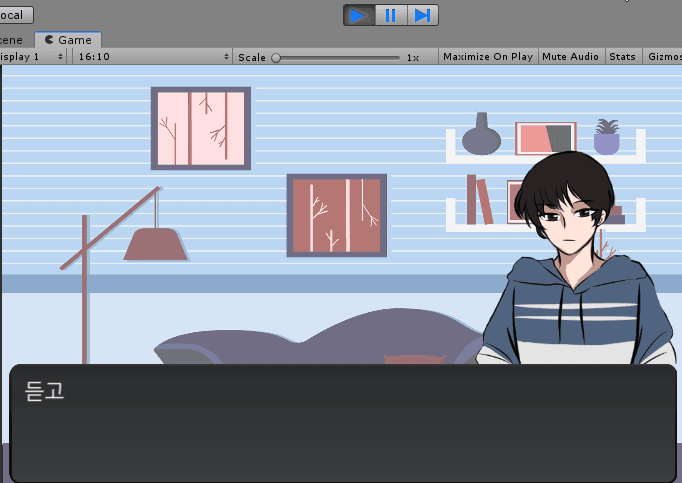
Task: Toggle the Local pivot button
Action: (x=15, y=15)
